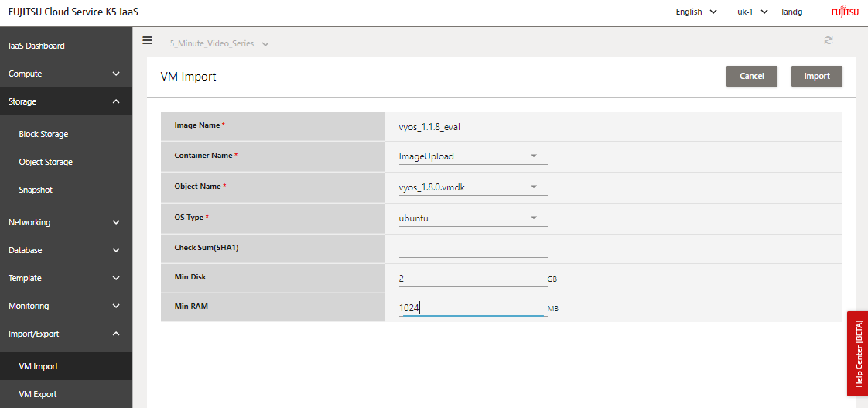Click the Check Sum(SHA1) input field

pyautogui.click(x=473, y=249)
